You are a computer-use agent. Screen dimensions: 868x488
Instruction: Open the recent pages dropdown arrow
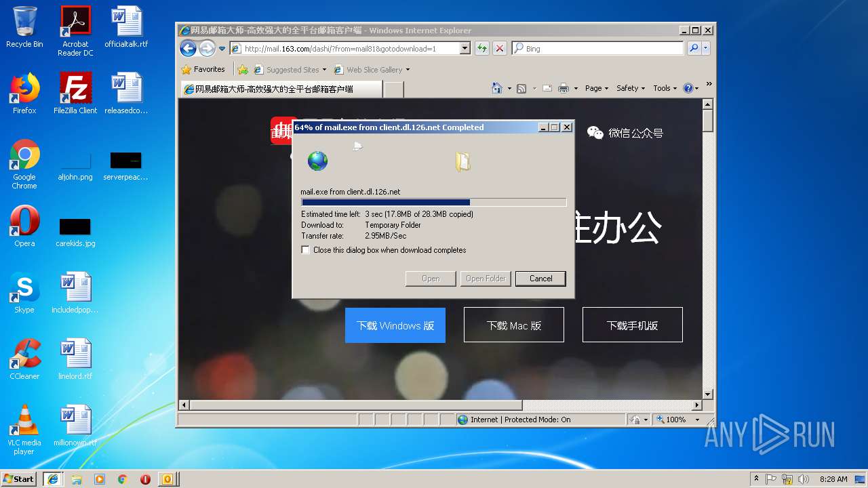222,49
